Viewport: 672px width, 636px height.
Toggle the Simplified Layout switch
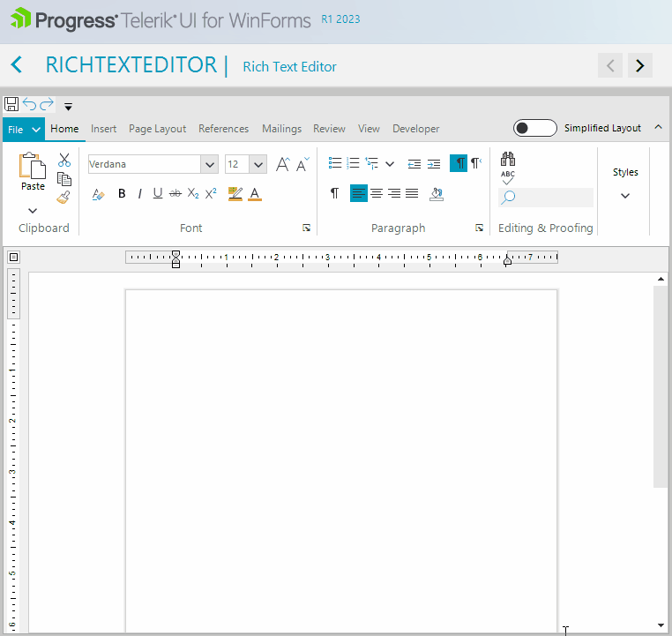coord(534,128)
